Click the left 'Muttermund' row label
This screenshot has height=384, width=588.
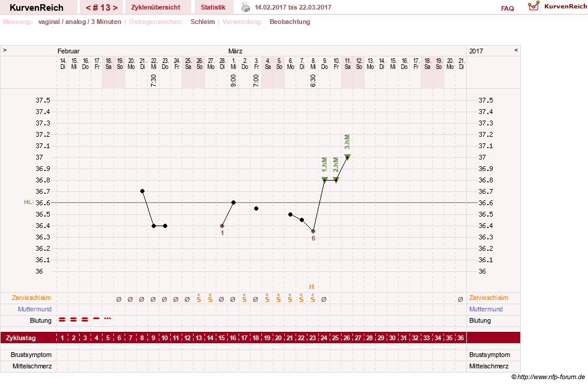point(35,310)
